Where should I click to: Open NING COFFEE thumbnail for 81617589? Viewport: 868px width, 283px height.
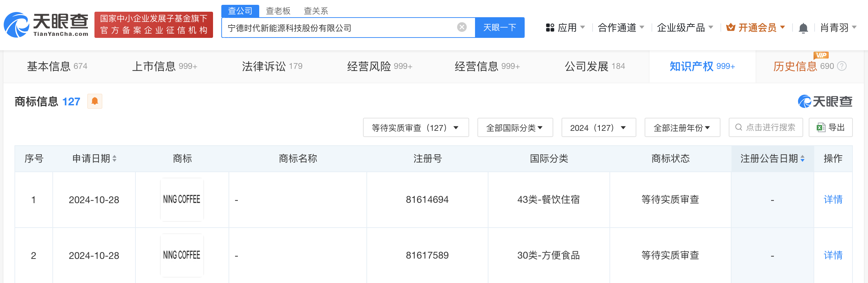point(182,255)
